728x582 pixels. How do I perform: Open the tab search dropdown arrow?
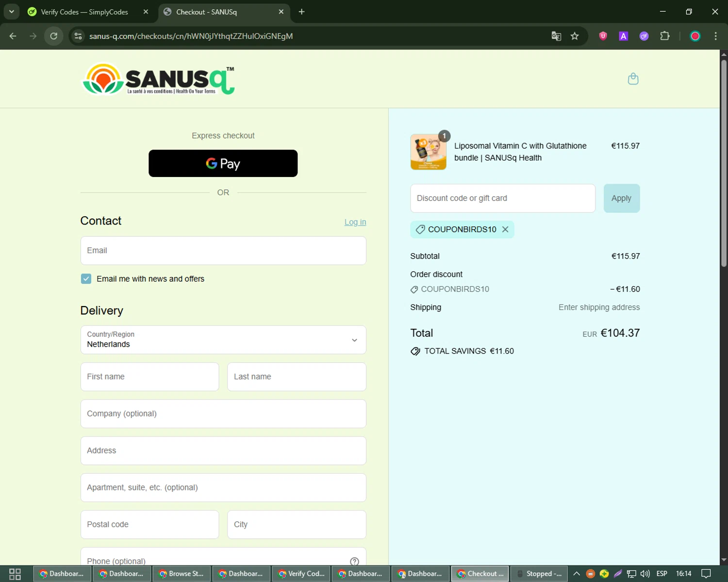(11, 12)
